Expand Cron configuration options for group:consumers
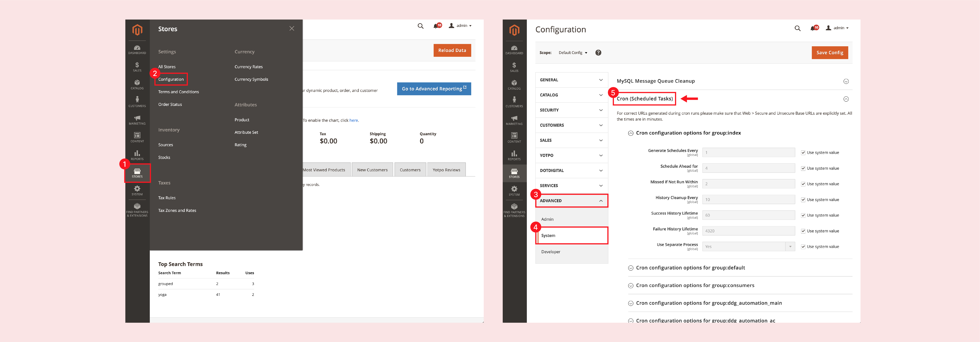This screenshot has height=342, width=980. click(696, 286)
